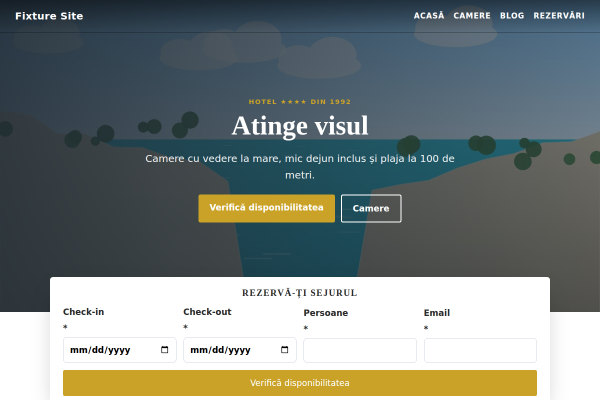Image resolution: width=600 pixels, height=400 pixels.
Task: Submit the wide Verifică disponibilitatea form button
Action: click(x=300, y=383)
